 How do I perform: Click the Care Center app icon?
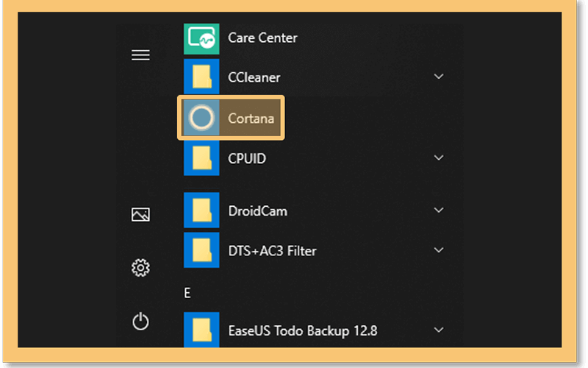click(x=201, y=39)
